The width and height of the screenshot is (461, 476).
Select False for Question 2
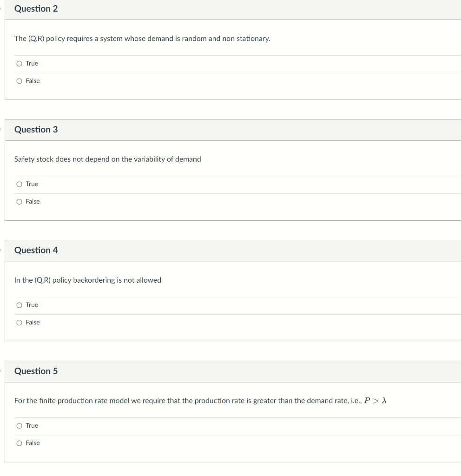tap(19, 81)
